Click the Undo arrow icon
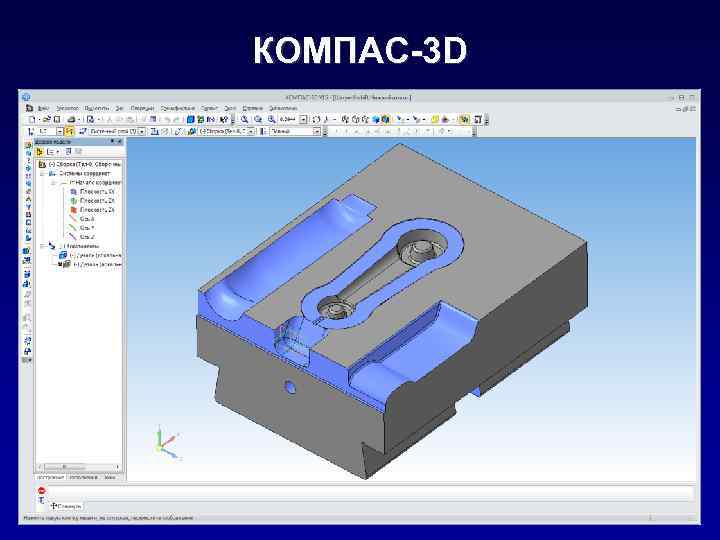720x540 pixels. [167, 119]
